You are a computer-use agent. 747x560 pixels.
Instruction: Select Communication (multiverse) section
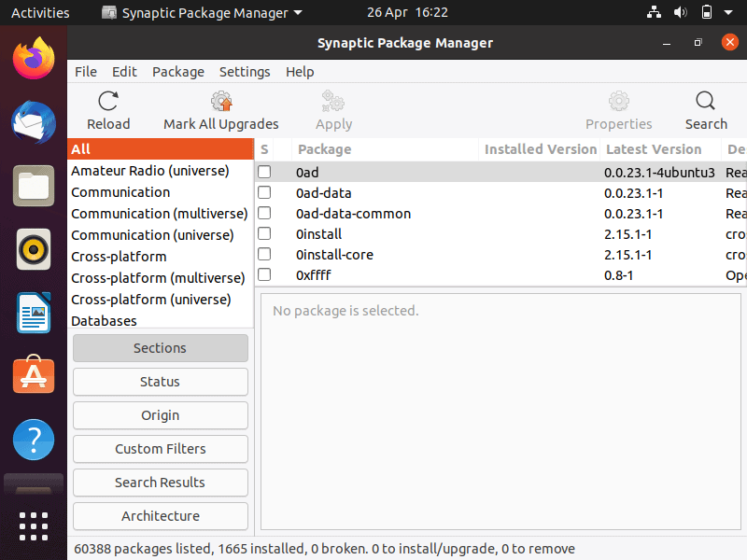[x=161, y=214]
